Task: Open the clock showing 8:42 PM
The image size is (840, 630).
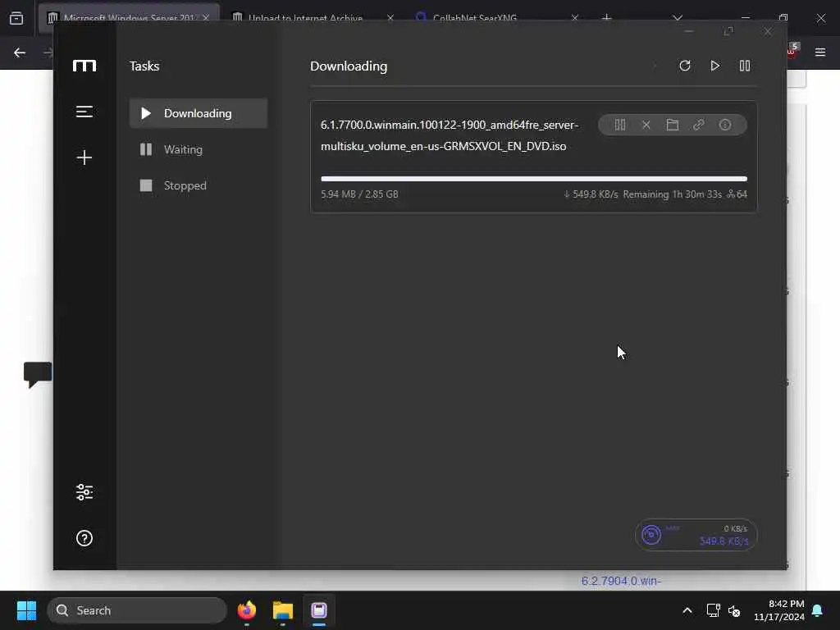Action: coord(779,610)
